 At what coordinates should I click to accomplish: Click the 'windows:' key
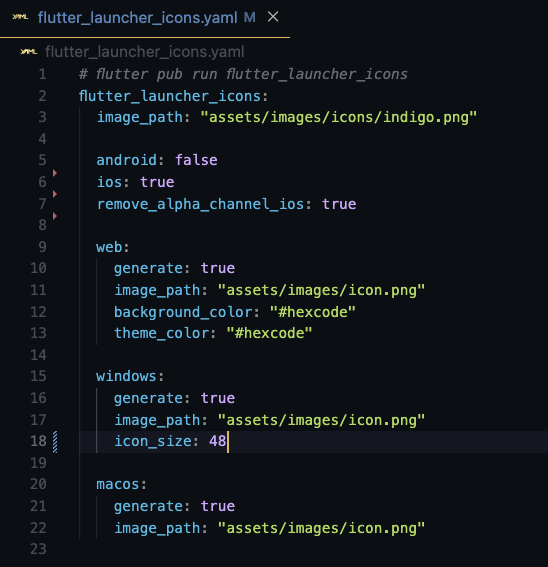(130, 376)
